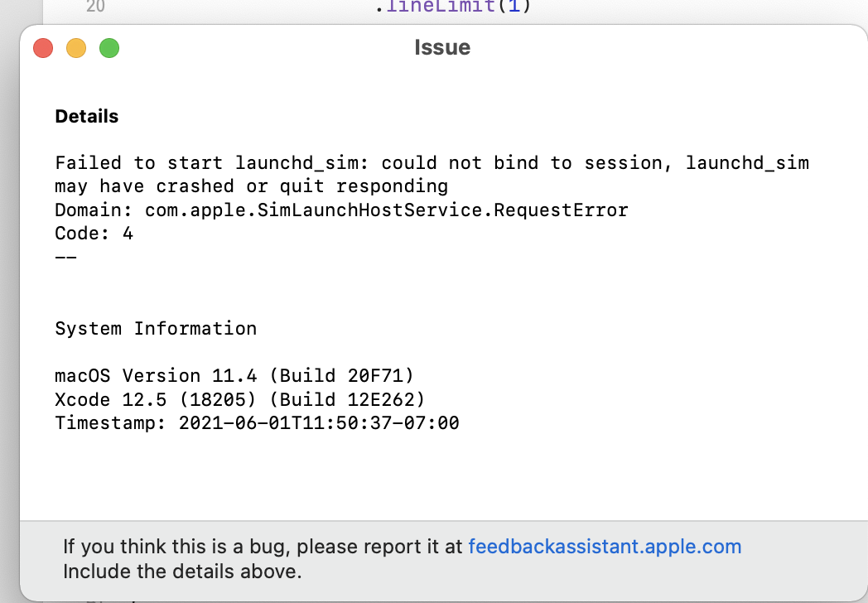Click the Failed to start launchd_sim line

point(432,163)
